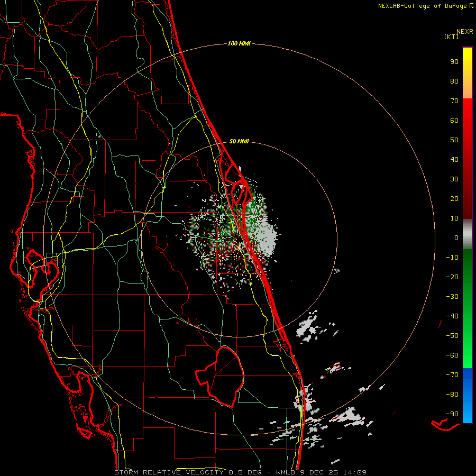Click the 0 value on velocity scale
476x476 pixels.
pyautogui.click(x=456, y=238)
